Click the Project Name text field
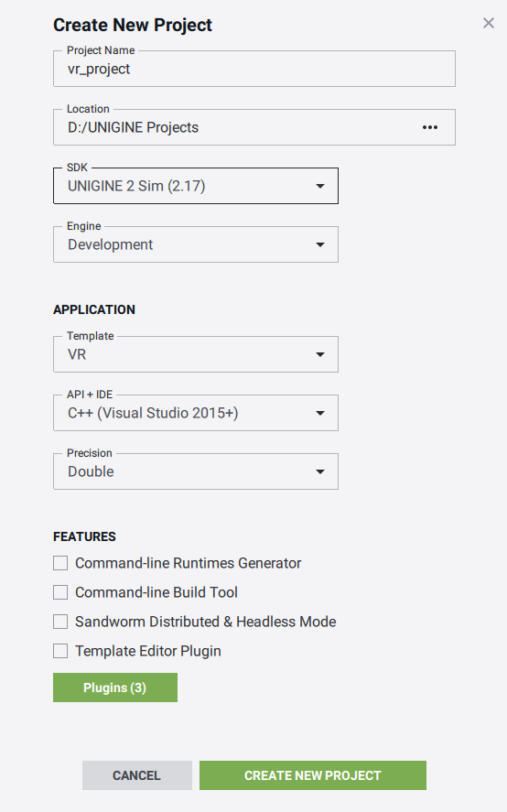The height and width of the screenshot is (812, 507). point(254,69)
